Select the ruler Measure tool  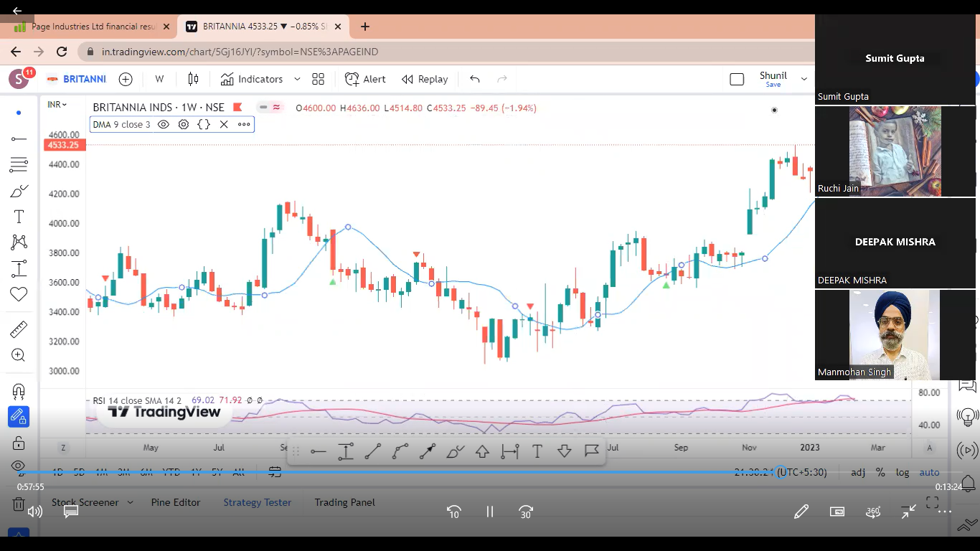[19, 329]
